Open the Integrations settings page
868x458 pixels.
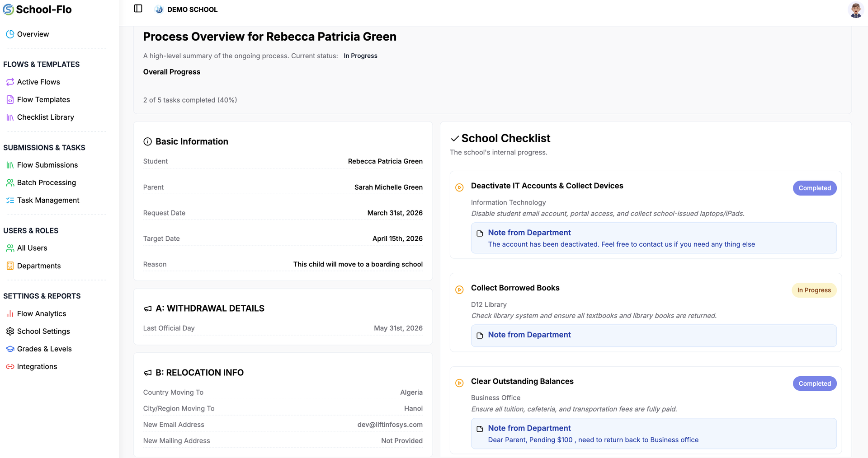pyautogui.click(x=37, y=366)
